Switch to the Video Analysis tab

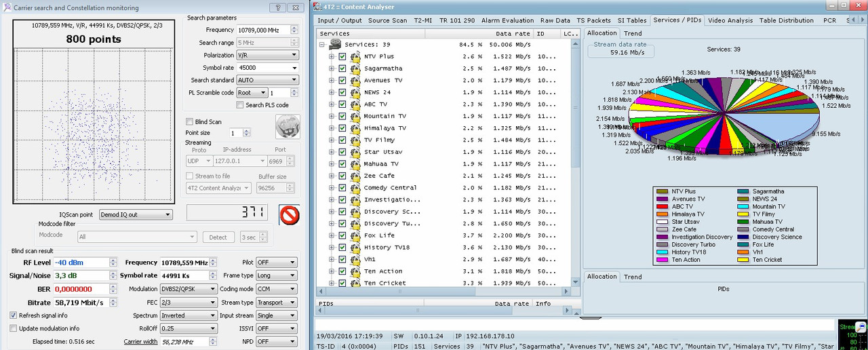(730, 20)
